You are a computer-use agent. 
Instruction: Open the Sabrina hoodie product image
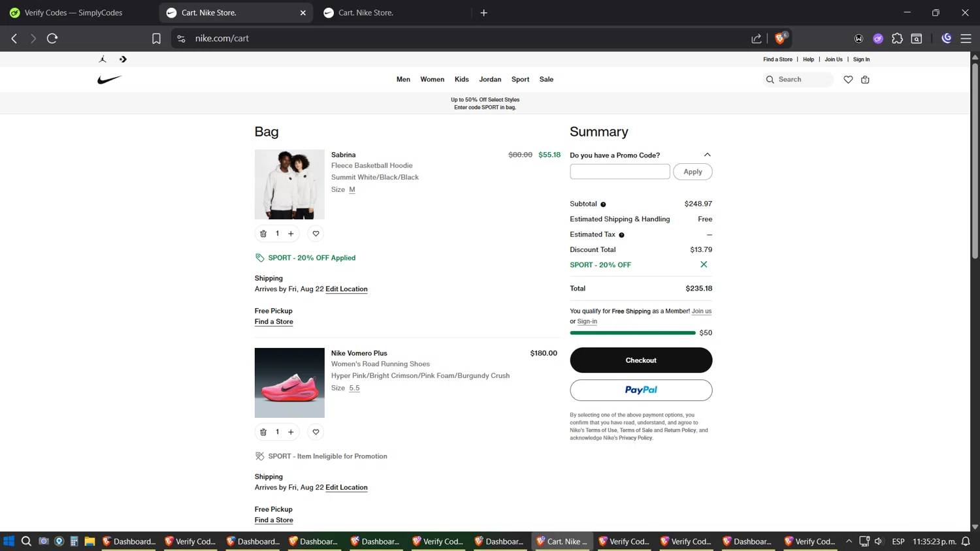[289, 185]
